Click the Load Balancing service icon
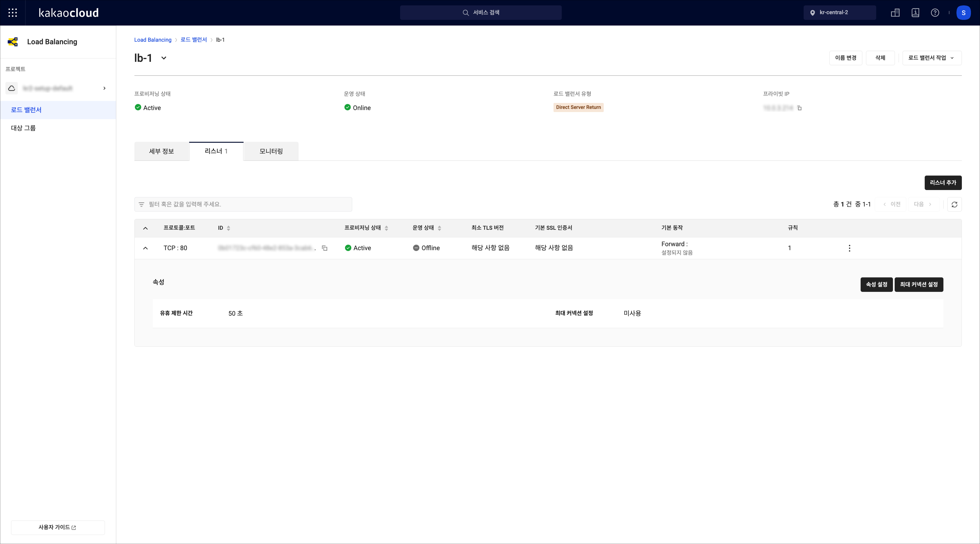This screenshot has height=544, width=980. click(x=13, y=42)
